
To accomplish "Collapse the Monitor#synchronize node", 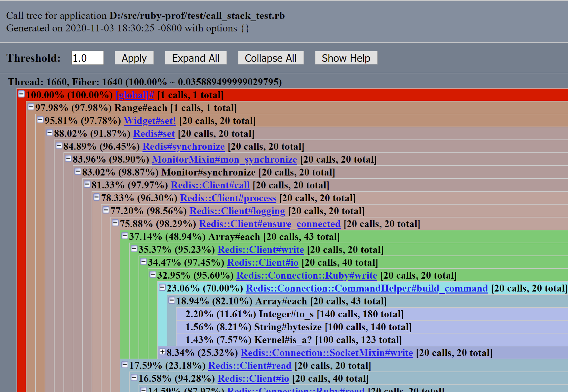I will 77,172.
